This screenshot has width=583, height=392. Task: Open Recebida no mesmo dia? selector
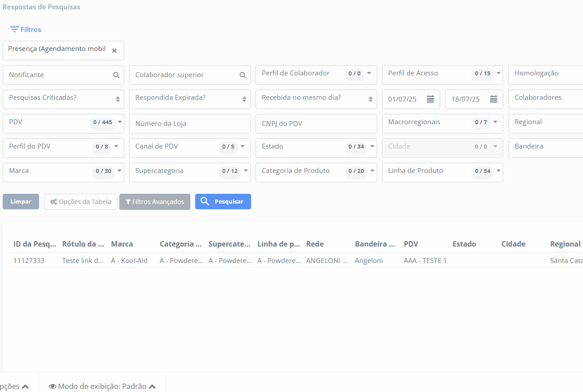(370, 99)
